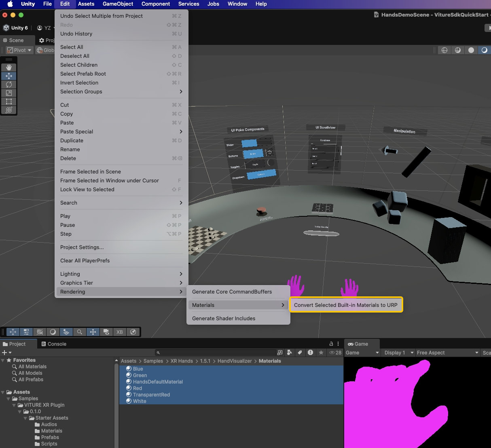Click the favorites star filter icon

click(321, 353)
